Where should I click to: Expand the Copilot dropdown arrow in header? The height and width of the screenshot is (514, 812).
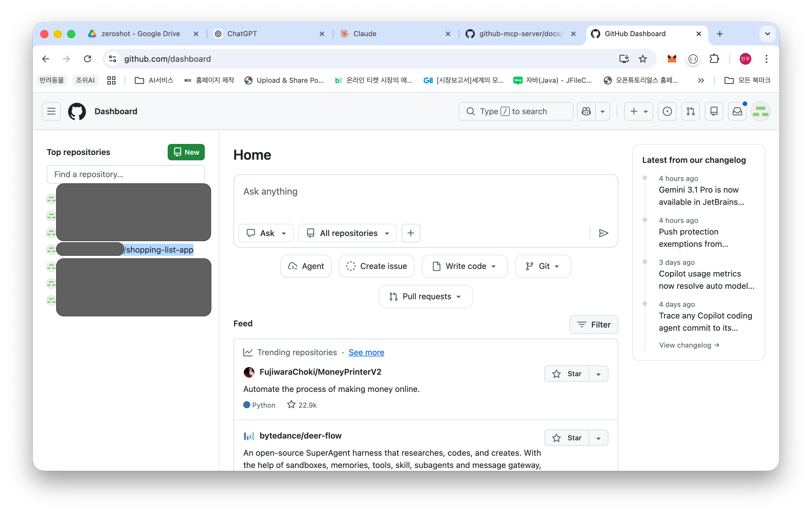pos(602,111)
